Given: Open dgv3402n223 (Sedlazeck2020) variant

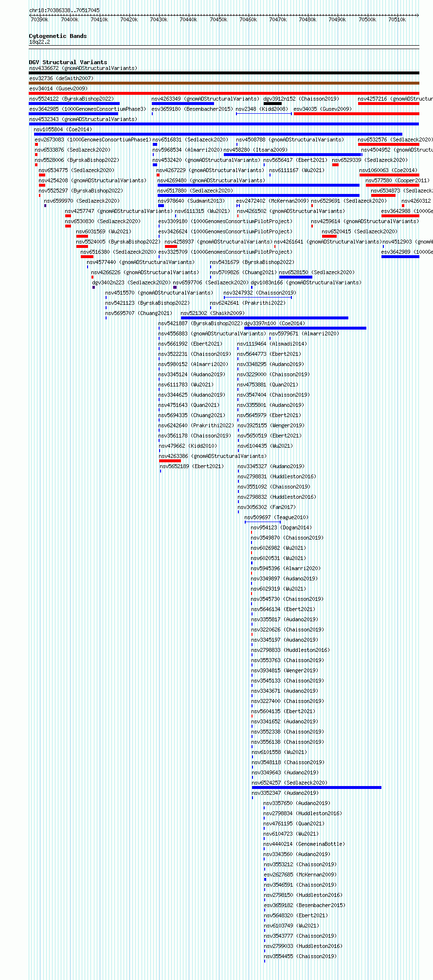Looking at the screenshot, I should 131,282.
